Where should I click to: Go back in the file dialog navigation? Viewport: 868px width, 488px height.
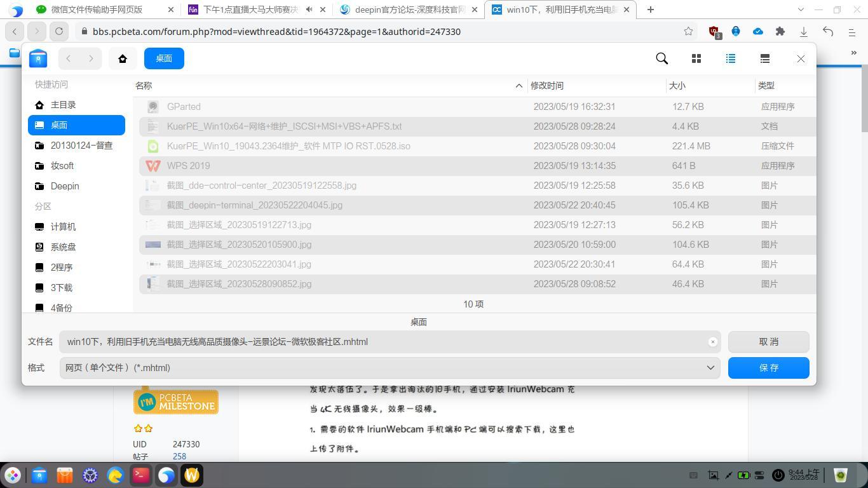(69, 58)
